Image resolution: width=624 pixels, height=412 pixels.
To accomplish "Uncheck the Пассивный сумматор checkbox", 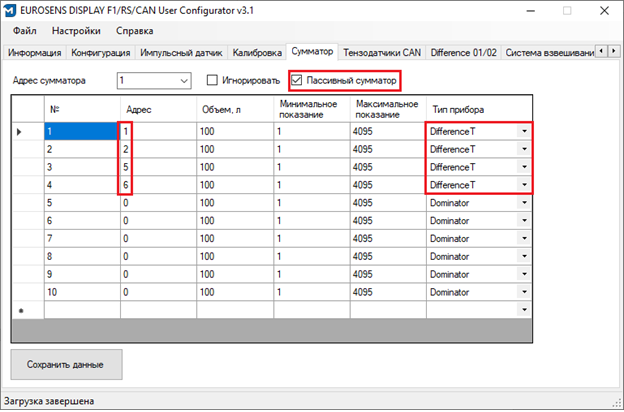I will (x=296, y=80).
